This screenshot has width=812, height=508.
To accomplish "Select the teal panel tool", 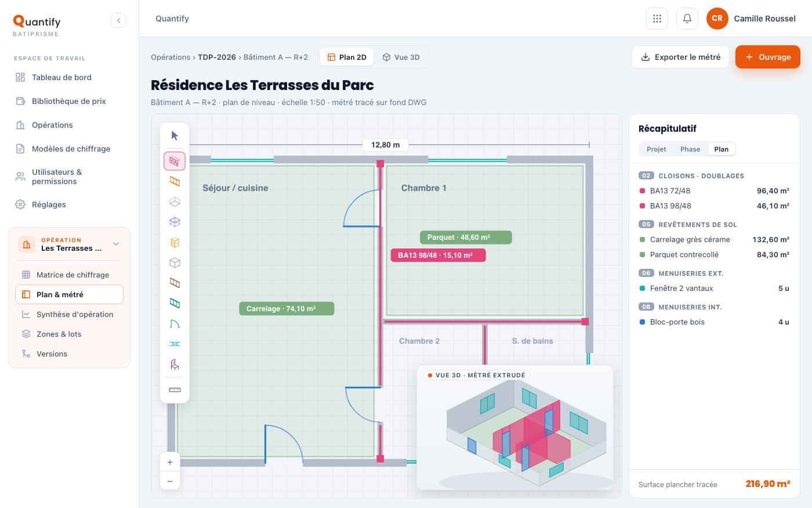I will (175, 304).
